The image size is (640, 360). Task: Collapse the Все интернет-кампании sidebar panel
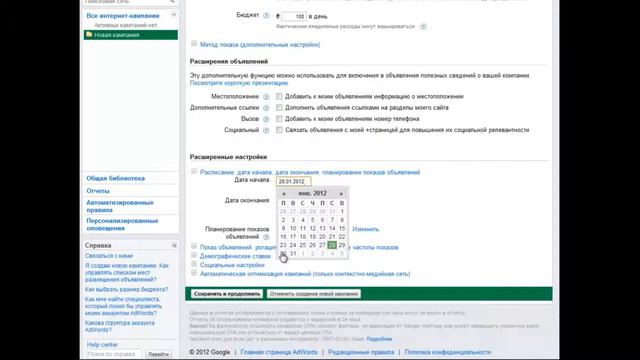pos(173,15)
